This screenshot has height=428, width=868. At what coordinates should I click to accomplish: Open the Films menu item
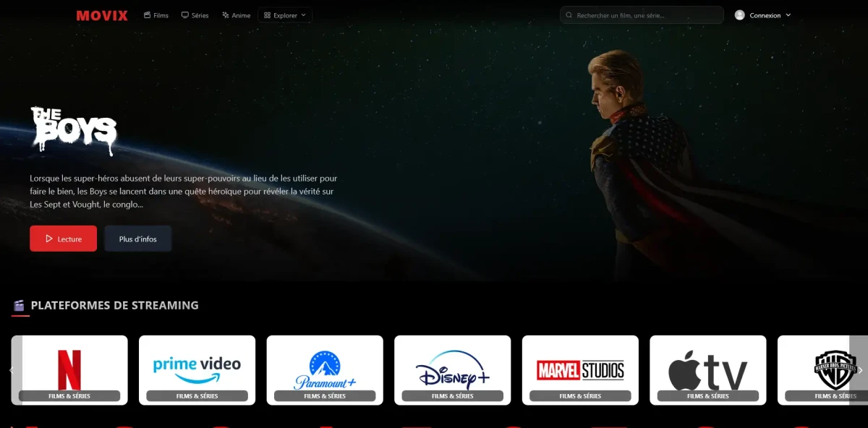click(156, 15)
